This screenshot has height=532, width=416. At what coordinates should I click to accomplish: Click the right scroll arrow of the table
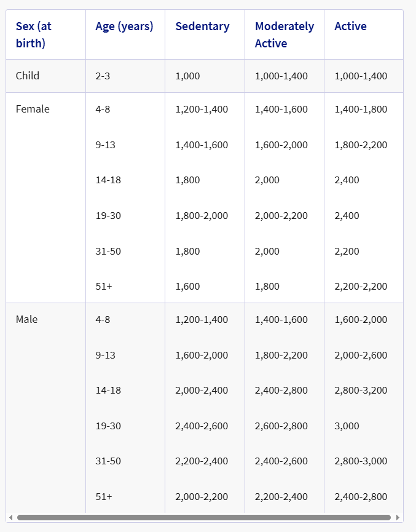(398, 517)
